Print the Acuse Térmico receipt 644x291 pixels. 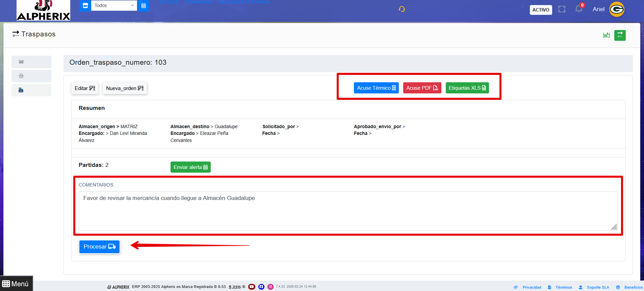click(376, 88)
